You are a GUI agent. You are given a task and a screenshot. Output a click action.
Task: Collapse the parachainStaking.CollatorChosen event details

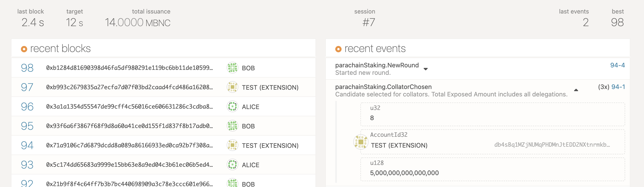point(576,90)
